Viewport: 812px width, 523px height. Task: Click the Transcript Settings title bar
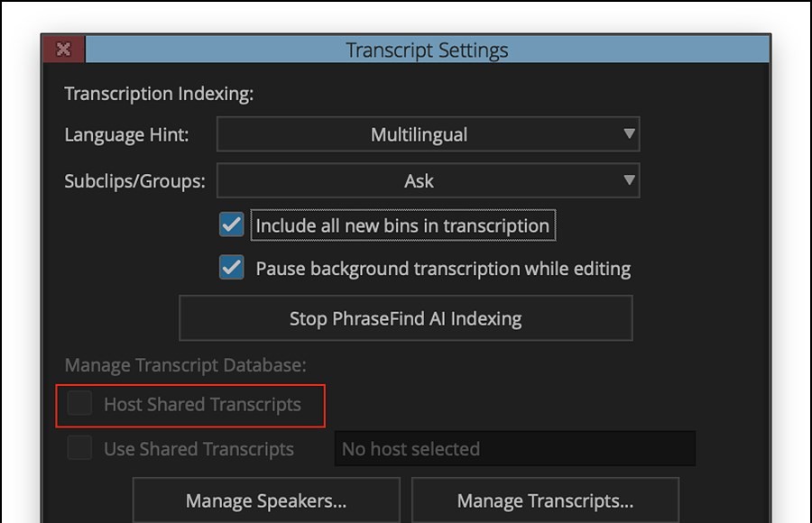pyautogui.click(x=427, y=50)
